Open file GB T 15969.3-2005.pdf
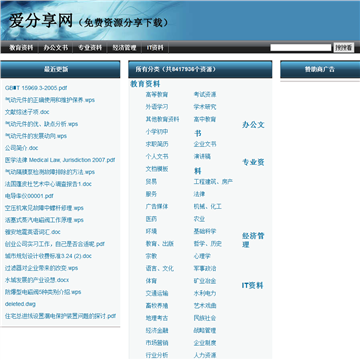The width and height of the screenshot is (360, 360). click(x=36, y=88)
